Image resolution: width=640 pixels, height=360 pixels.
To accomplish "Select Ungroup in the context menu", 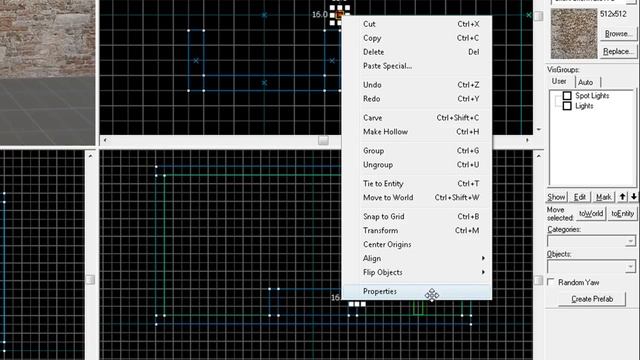I will coord(417,164).
